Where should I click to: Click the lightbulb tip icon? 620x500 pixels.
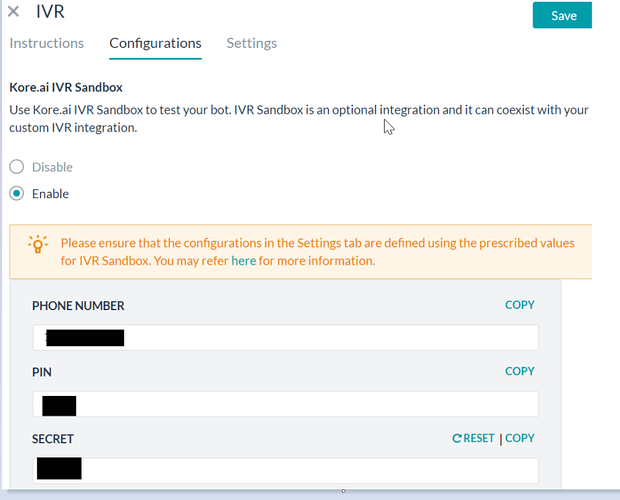(38, 244)
